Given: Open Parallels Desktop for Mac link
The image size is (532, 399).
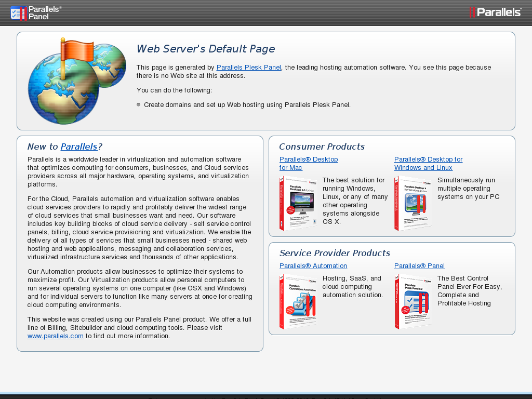Looking at the screenshot, I should (x=309, y=164).
